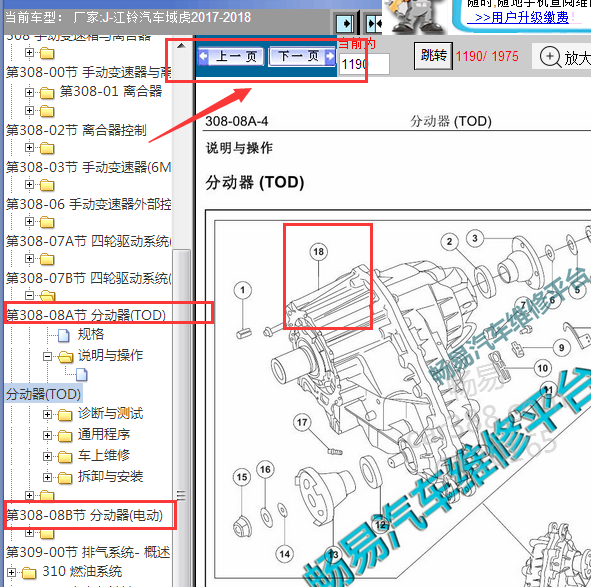The image size is (591, 587).
Task: Expand the 第308-08B节 分动器(电动) node
Action: (30, 495)
